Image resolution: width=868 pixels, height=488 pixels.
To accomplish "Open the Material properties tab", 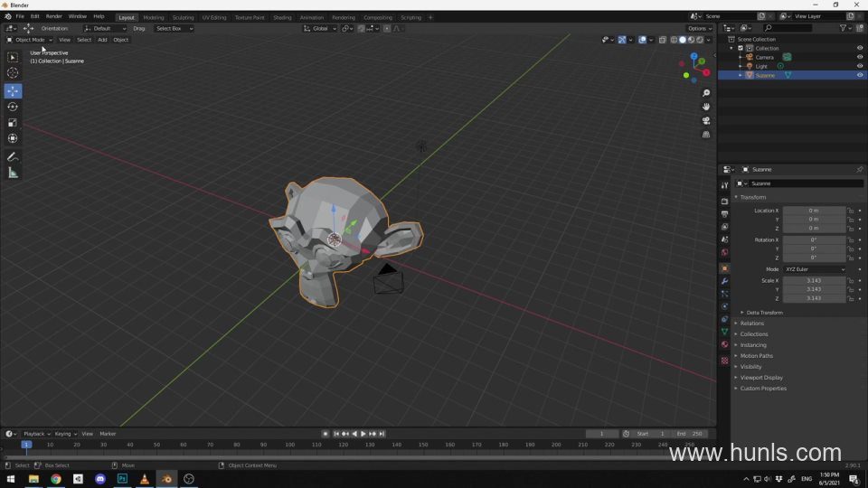I will [x=724, y=344].
